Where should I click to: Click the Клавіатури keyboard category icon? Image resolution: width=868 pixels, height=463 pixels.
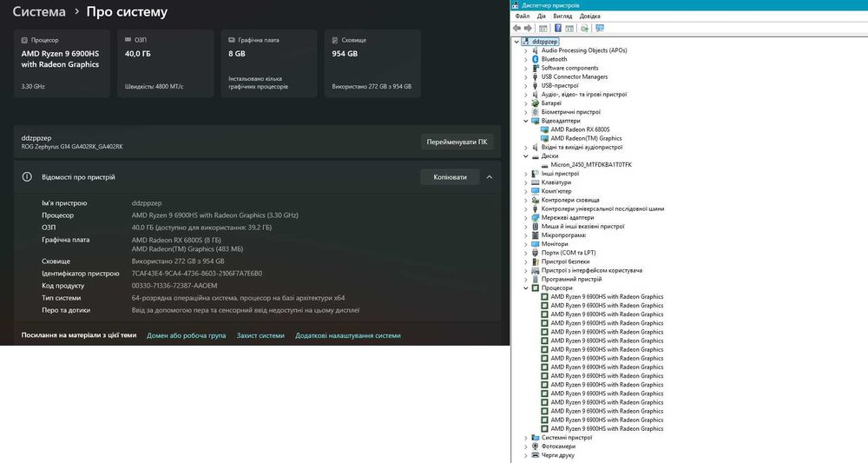coord(536,182)
